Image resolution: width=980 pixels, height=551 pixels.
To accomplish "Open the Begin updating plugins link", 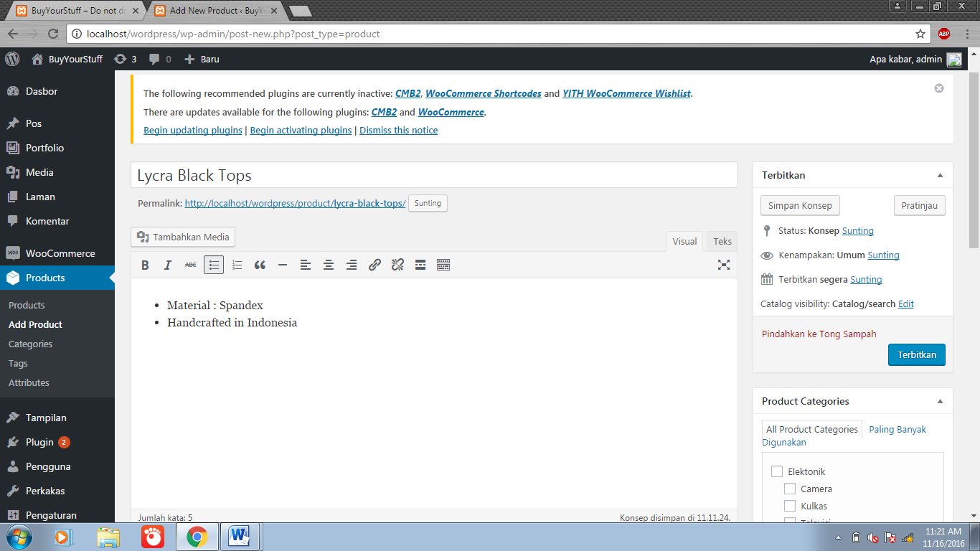I will pos(191,130).
